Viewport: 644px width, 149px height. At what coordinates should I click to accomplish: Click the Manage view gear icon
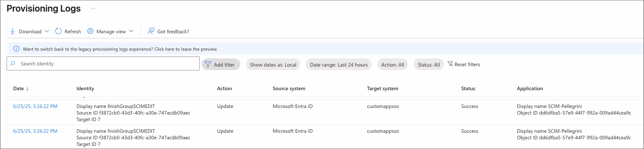pyautogui.click(x=90, y=31)
